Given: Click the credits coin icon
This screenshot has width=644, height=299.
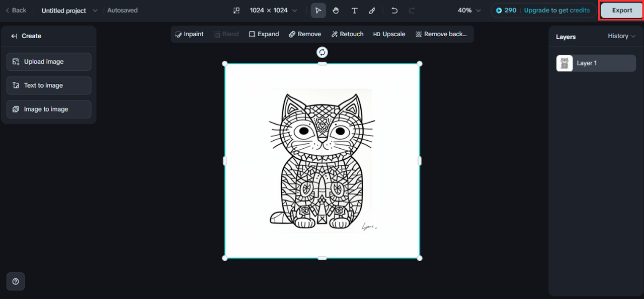Looking at the screenshot, I should [x=499, y=11].
